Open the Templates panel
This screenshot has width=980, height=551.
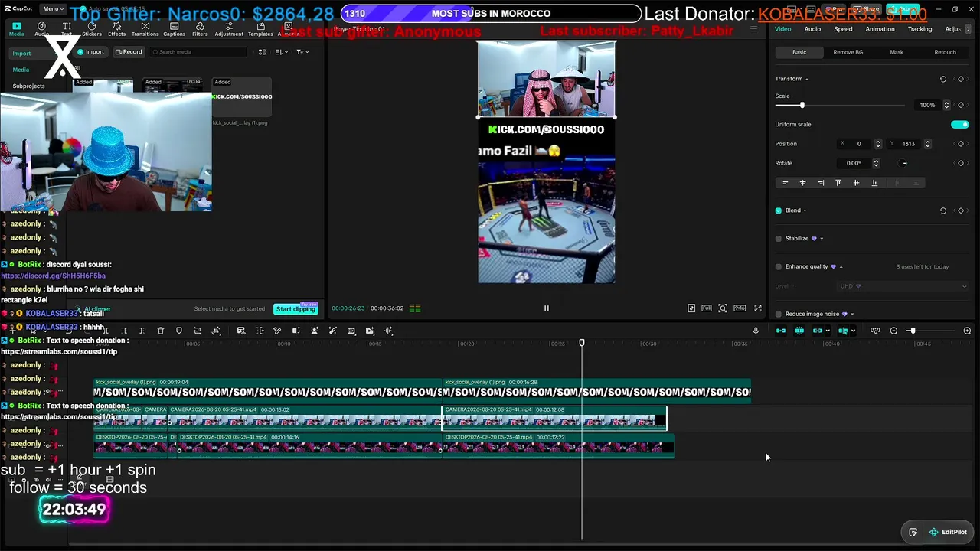tap(260, 30)
